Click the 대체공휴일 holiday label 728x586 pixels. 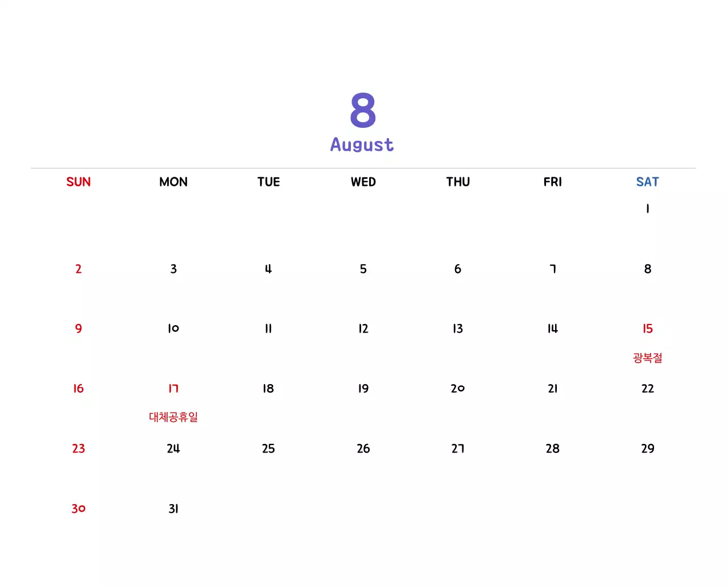point(173,417)
